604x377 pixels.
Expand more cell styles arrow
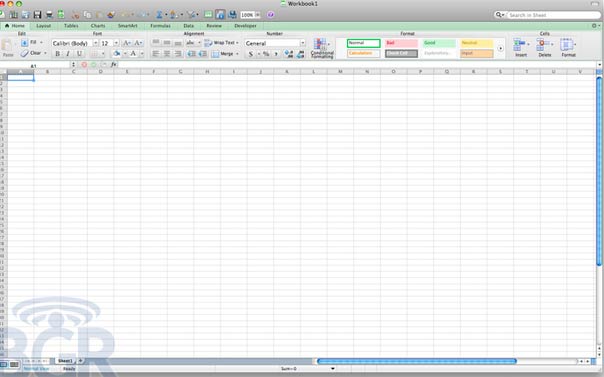coord(500,49)
